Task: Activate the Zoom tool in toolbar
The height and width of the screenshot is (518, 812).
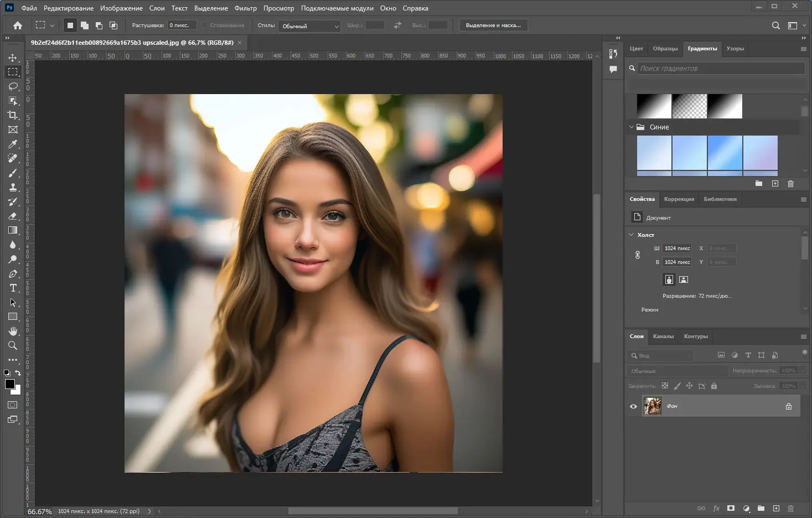Action: pyautogui.click(x=13, y=345)
